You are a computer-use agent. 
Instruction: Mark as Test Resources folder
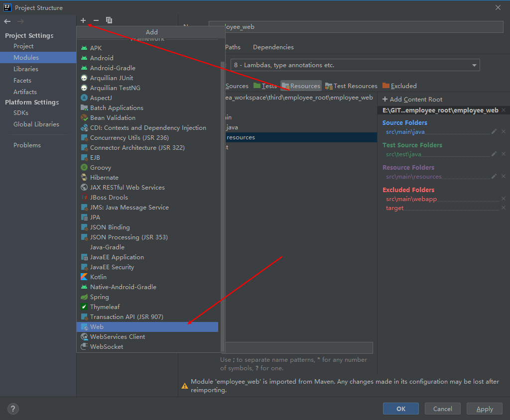(x=351, y=86)
